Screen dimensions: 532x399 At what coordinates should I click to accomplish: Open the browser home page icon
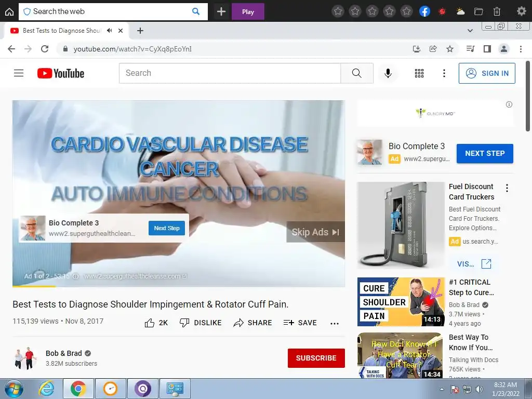pyautogui.click(x=9, y=11)
